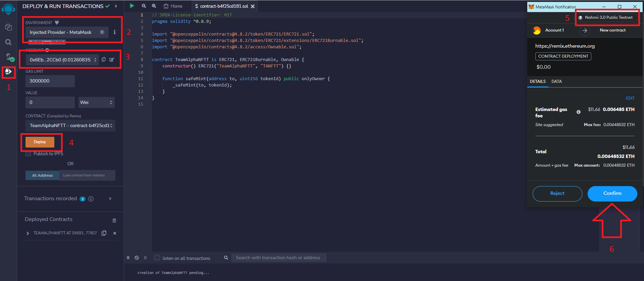Click the environment plug icon
The image size is (644, 281).
(57, 22)
